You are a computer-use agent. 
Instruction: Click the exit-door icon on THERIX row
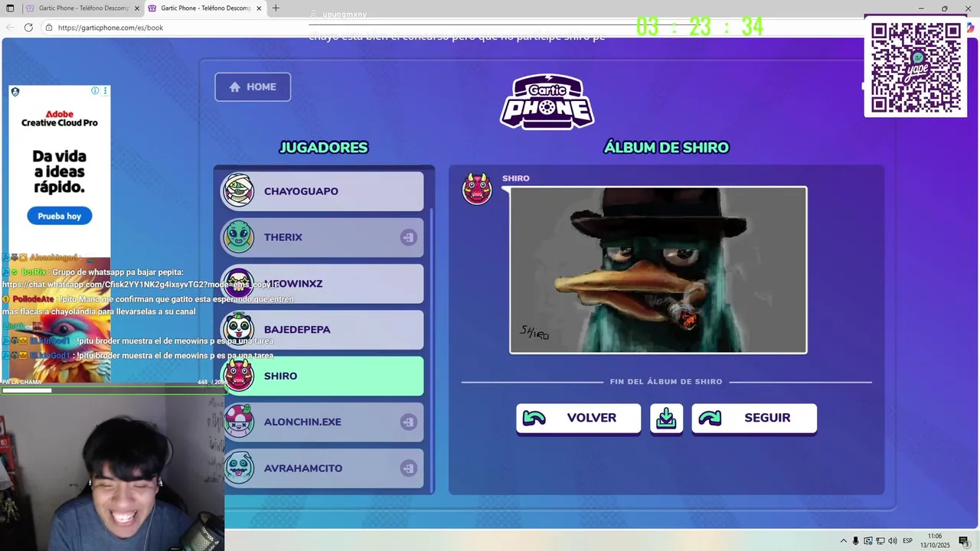click(408, 237)
